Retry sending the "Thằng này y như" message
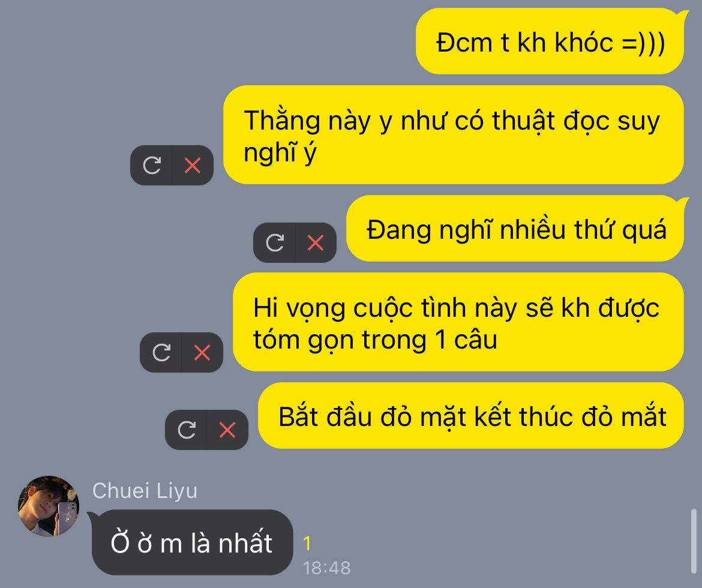The height and width of the screenshot is (588, 702). 152,165
